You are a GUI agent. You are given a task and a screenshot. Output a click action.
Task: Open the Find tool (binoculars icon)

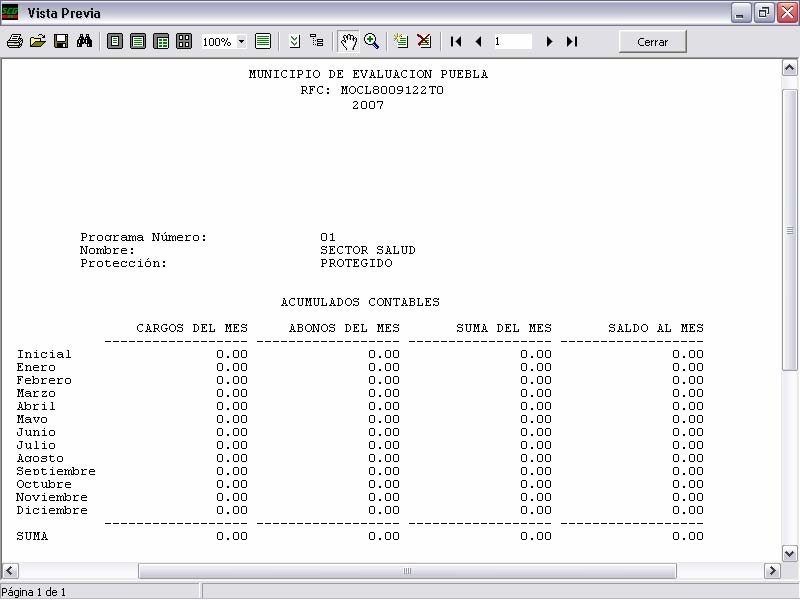click(x=84, y=41)
